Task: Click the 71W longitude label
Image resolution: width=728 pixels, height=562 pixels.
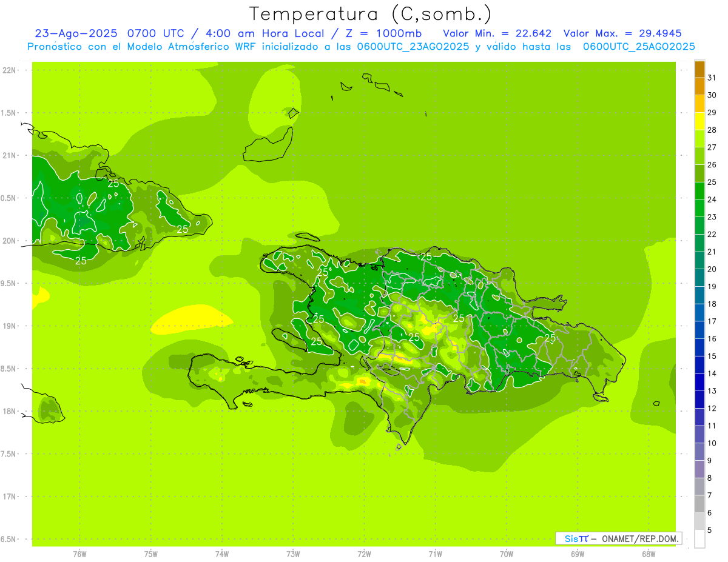Action: (x=435, y=554)
